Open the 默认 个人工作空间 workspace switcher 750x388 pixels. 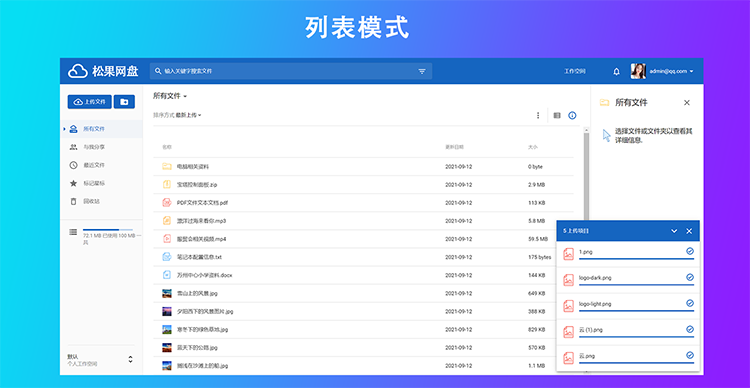(x=101, y=360)
